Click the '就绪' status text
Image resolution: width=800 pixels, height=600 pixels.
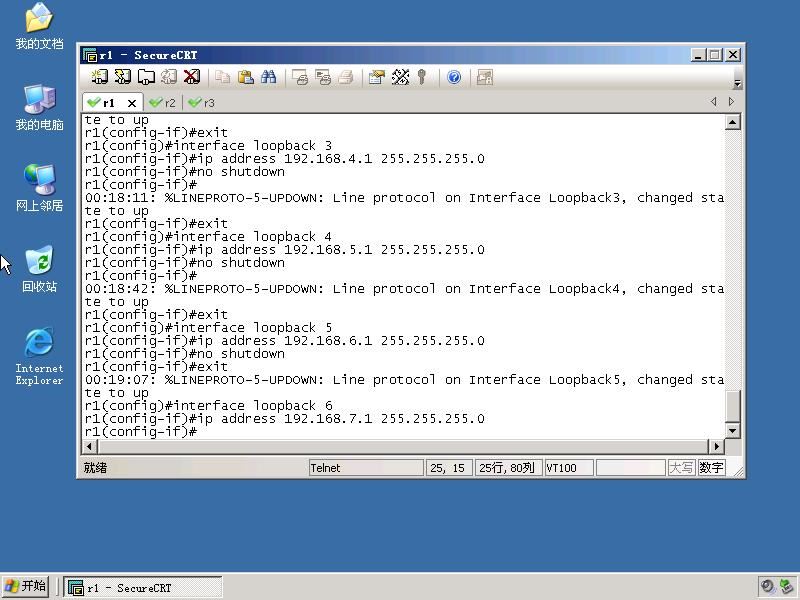95,468
